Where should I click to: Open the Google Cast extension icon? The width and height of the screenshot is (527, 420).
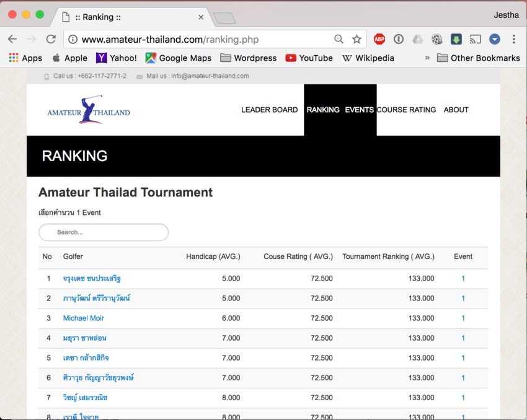tap(476, 38)
